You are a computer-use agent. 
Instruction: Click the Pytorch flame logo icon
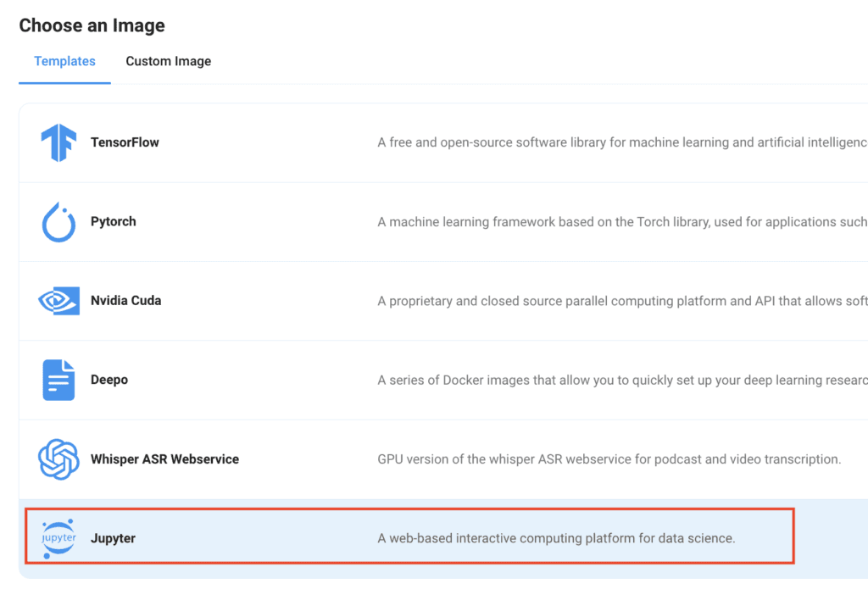coord(58,222)
